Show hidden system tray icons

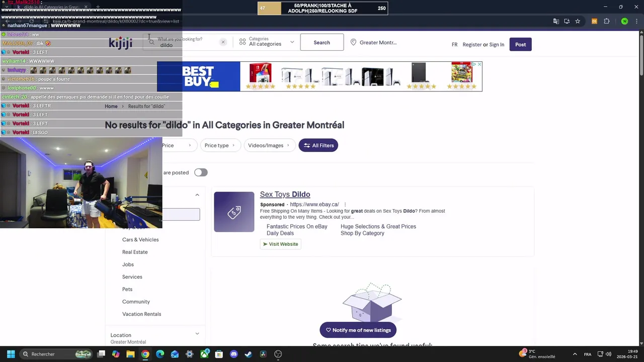pos(574,354)
